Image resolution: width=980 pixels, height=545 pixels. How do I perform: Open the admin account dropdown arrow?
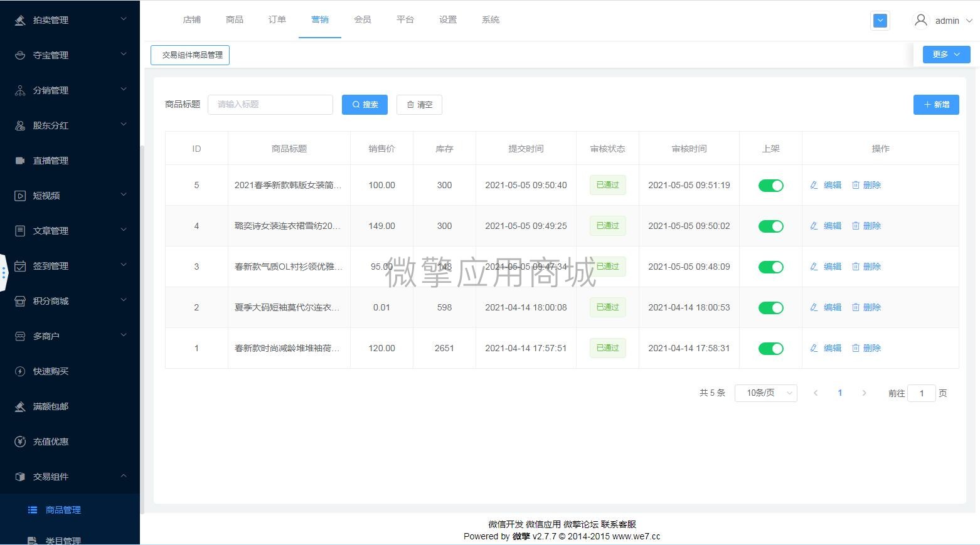(x=969, y=21)
